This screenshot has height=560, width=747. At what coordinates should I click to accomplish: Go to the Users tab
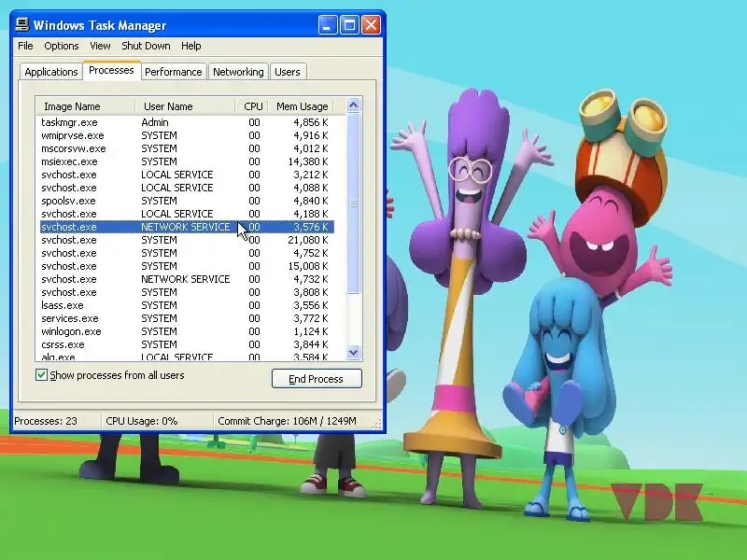[x=288, y=72]
